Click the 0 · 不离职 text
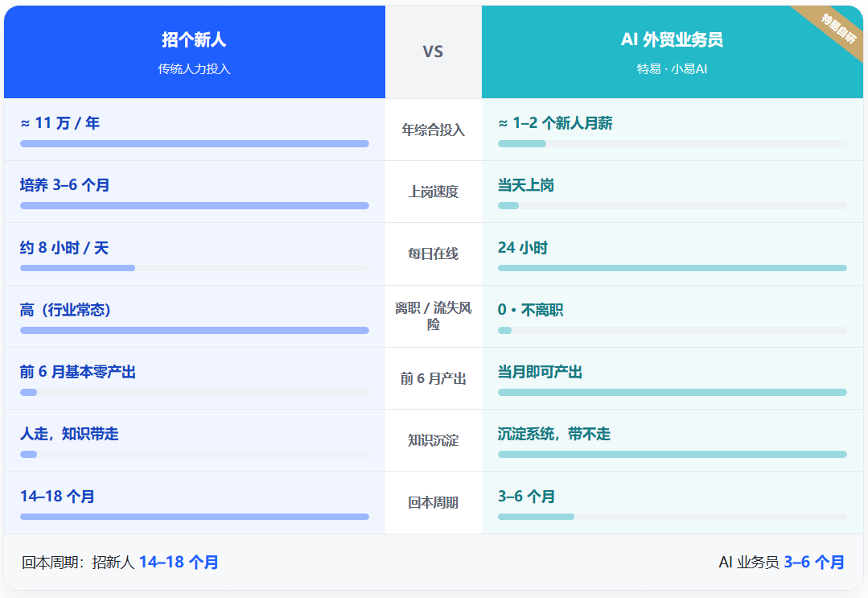The width and height of the screenshot is (868, 598). tap(530, 310)
